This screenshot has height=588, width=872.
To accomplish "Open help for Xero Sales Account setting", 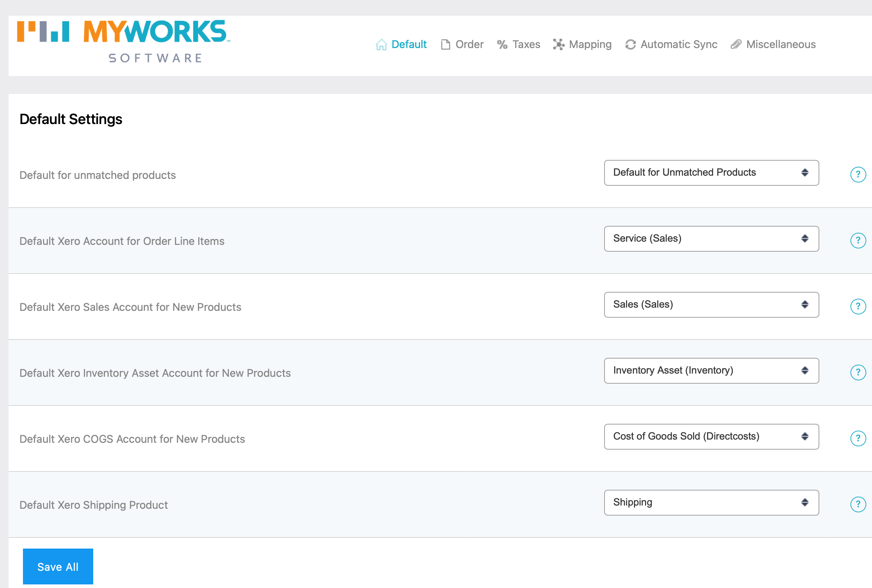I will (858, 307).
